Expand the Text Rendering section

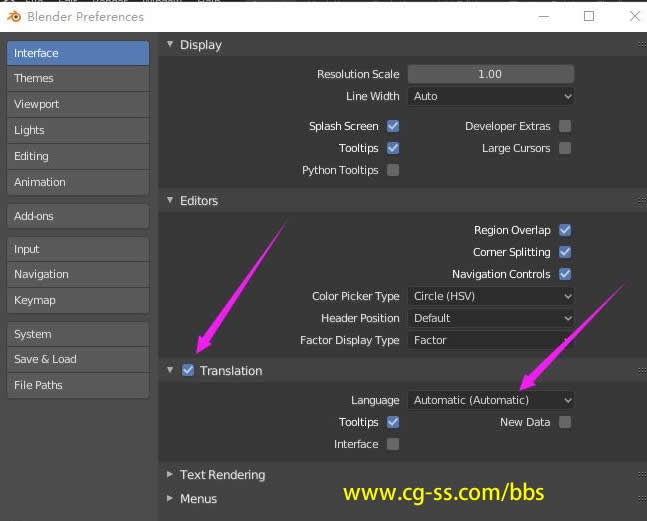click(x=221, y=475)
